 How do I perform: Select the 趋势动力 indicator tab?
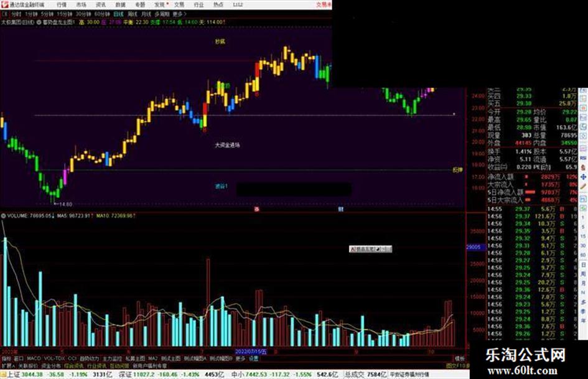point(89,358)
